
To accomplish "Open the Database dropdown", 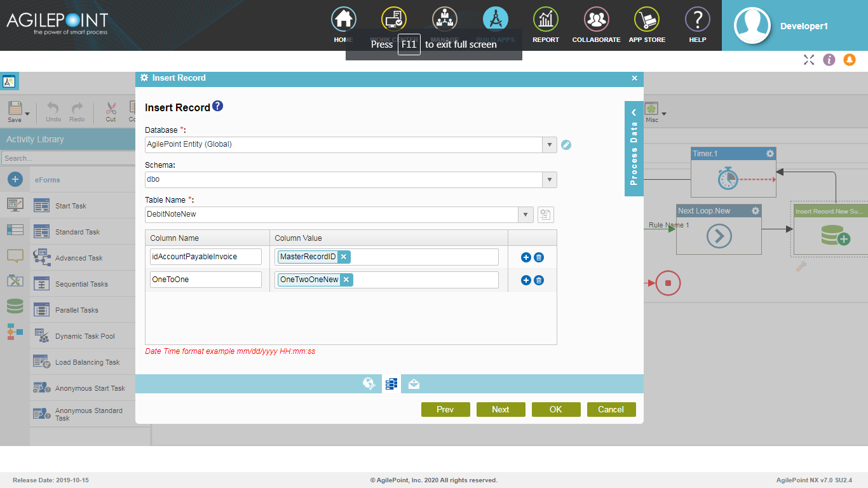I will (x=550, y=145).
